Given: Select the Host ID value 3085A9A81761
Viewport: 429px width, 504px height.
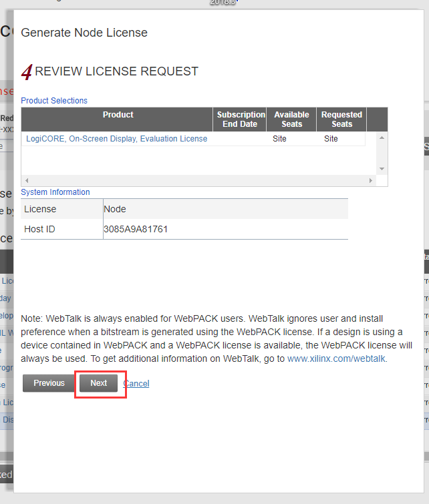Looking at the screenshot, I should click(136, 229).
